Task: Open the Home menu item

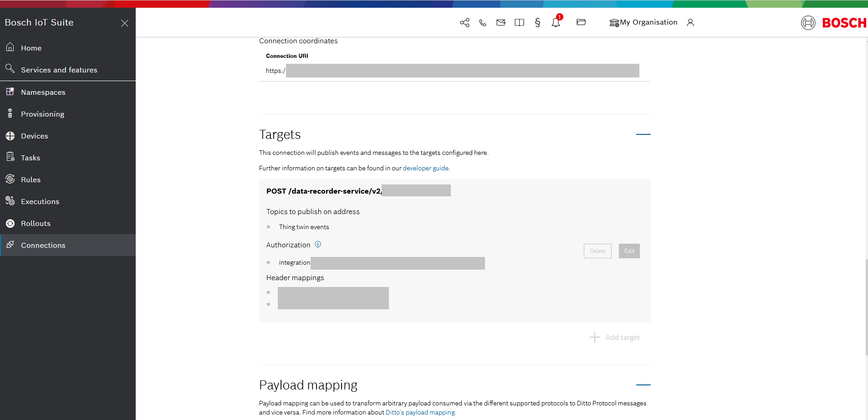Action: pos(68,48)
